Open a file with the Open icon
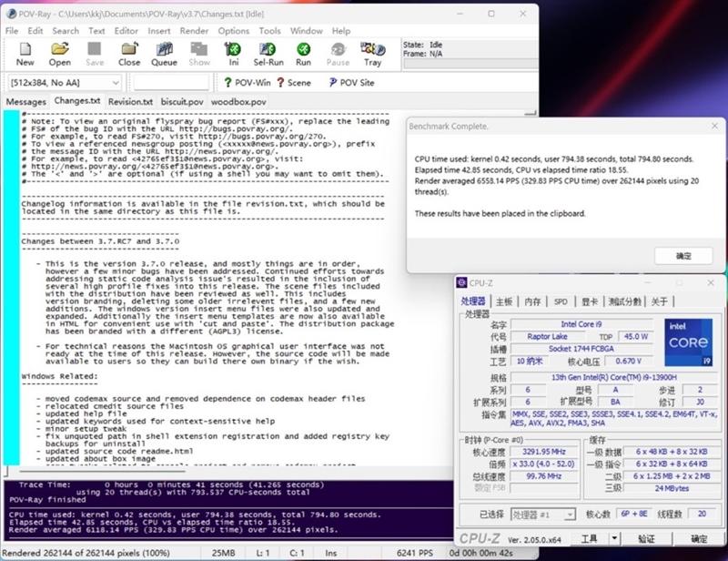Screen dimensions: 728x561 click(x=60, y=54)
